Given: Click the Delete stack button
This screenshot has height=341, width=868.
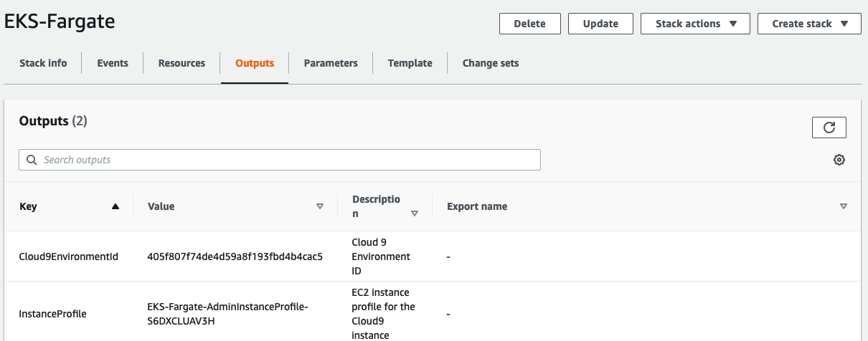Looking at the screenshot, I should coord(529,24).
